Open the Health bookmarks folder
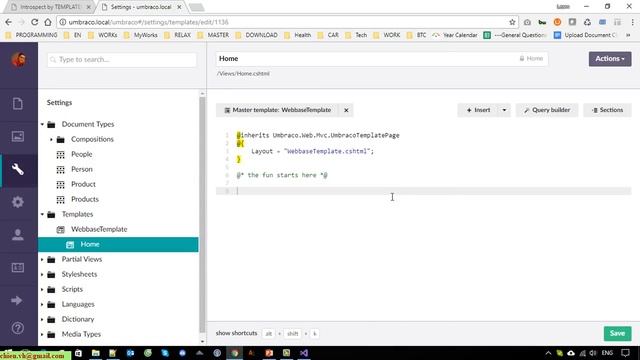Image resolution: width=640 pixels, height=360 pixels. (x=298, y=35)
